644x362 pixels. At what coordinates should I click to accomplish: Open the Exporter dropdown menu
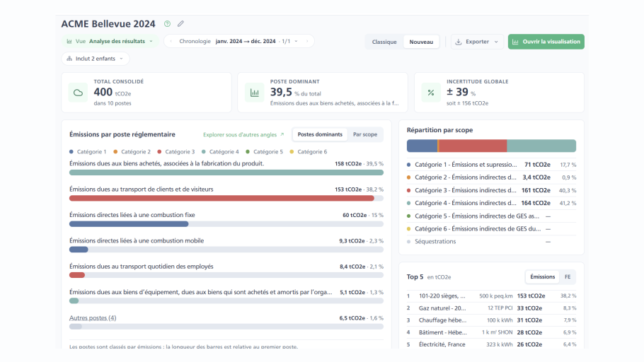coord(477,42)
